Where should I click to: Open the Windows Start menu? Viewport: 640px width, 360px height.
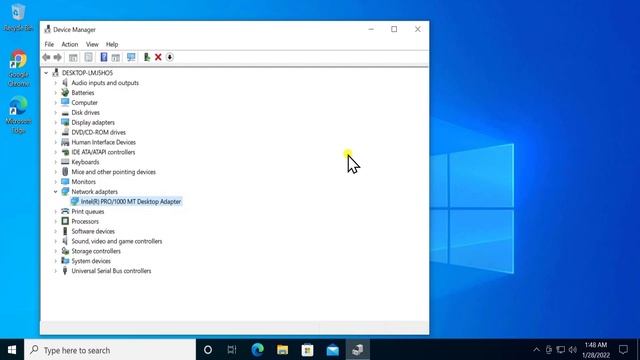(12, 350)
